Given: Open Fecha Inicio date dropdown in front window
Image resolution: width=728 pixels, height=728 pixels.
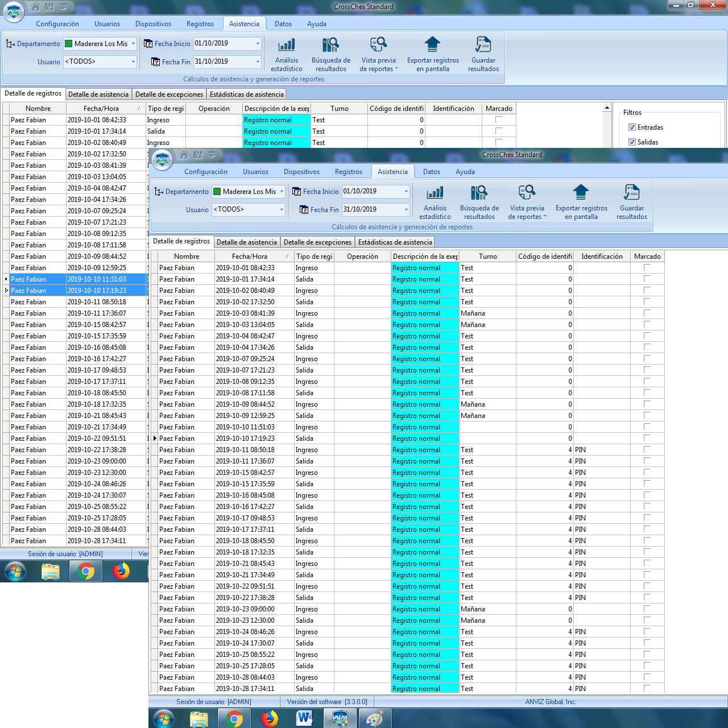Looking at the screenshot, I should click(406, 192).
